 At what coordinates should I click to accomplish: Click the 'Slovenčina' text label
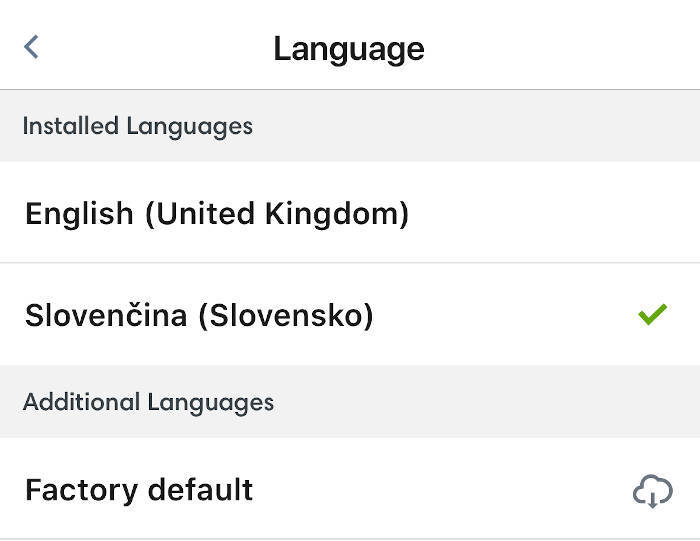(x=106, y=315)
